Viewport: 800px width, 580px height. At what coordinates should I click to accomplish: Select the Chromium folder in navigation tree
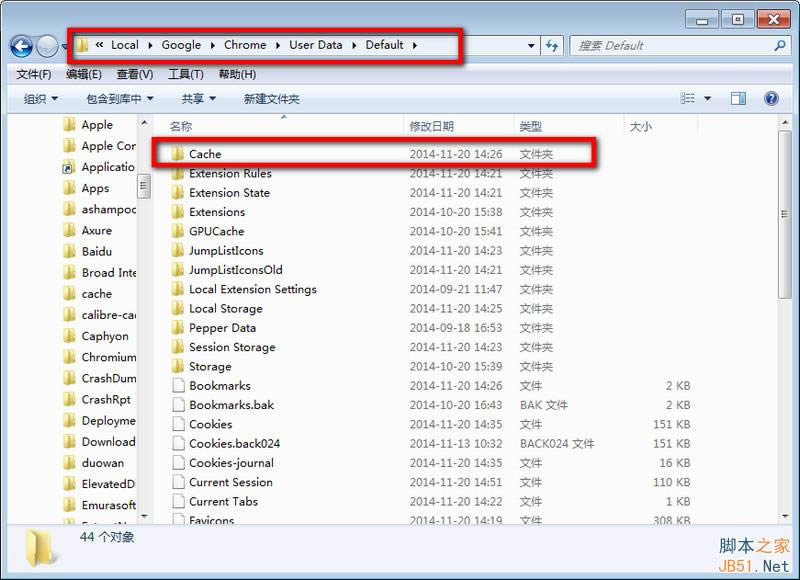pos(108,357)
